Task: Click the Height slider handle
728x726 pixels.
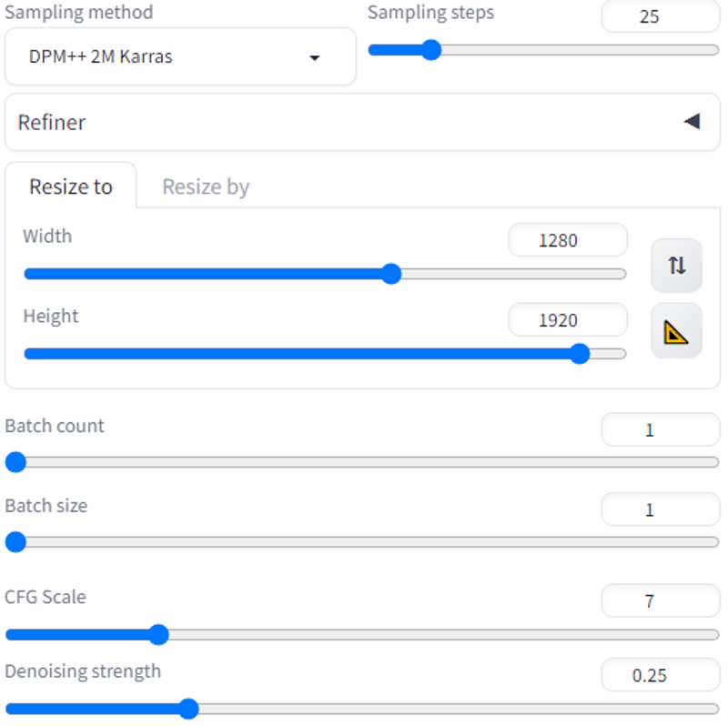Action: [x=580, y=354]
